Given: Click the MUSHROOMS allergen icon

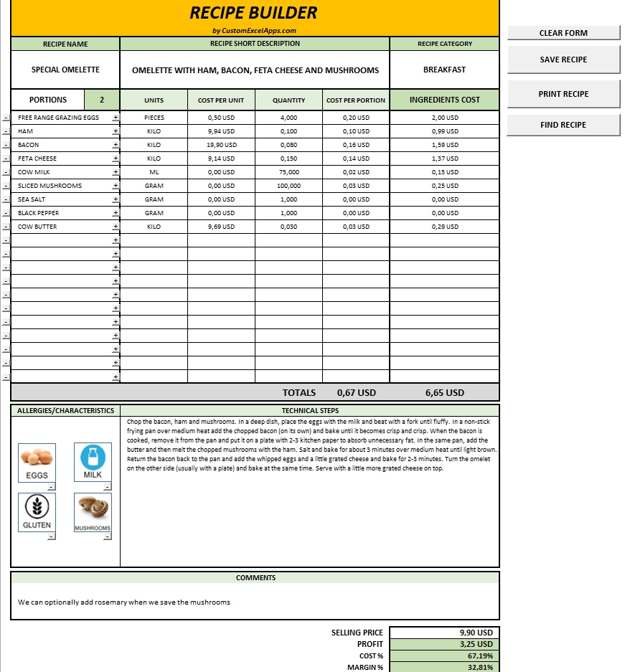Looking at the screenshot, I should (93, 511).
